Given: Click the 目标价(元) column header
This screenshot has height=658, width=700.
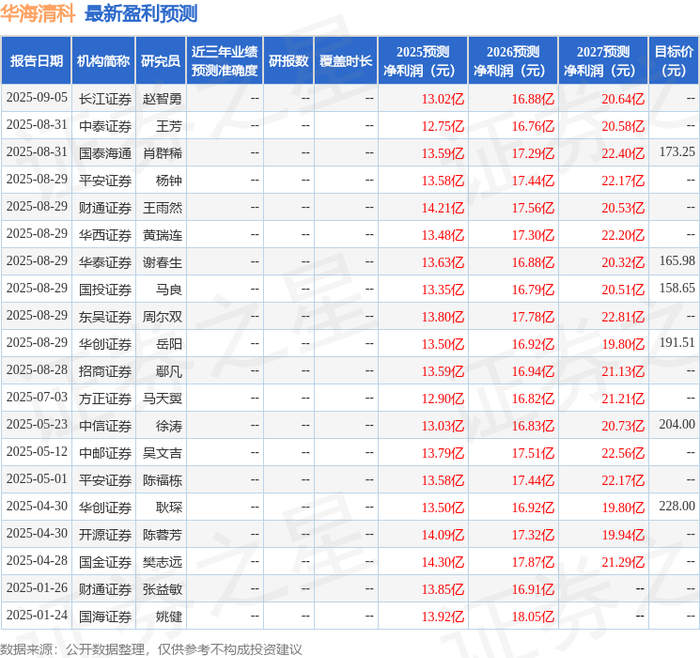Looking at the screenshot, I should 674,61.
